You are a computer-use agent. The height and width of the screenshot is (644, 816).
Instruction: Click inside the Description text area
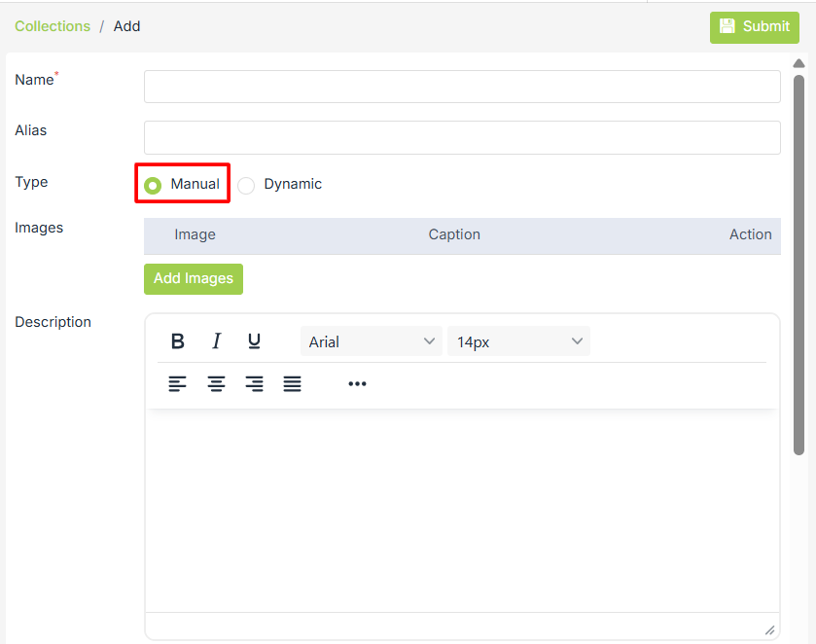[x=462, y=511]
